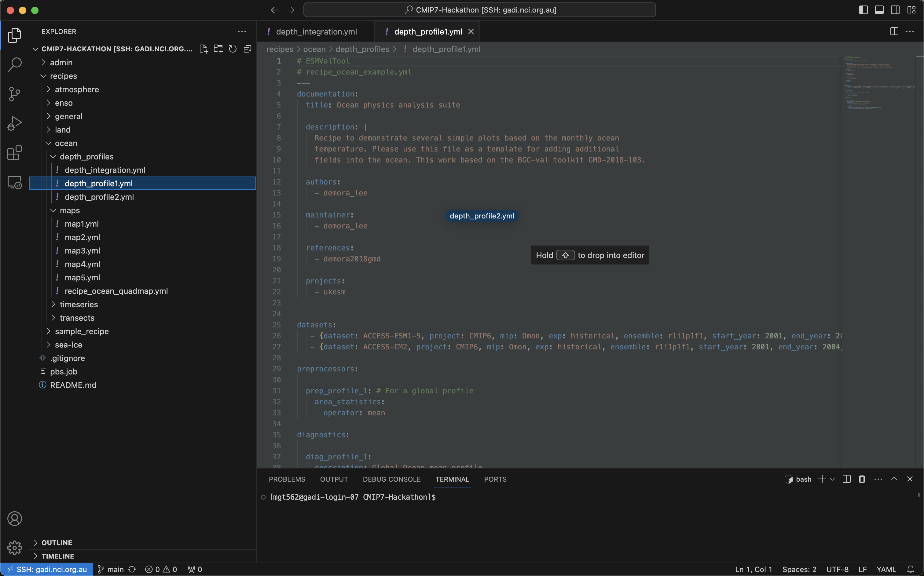The height and width of the screenshot is (576, 924).
Task: Switch to the DEBUG CONSOLE tab
Action: [392, 479]
